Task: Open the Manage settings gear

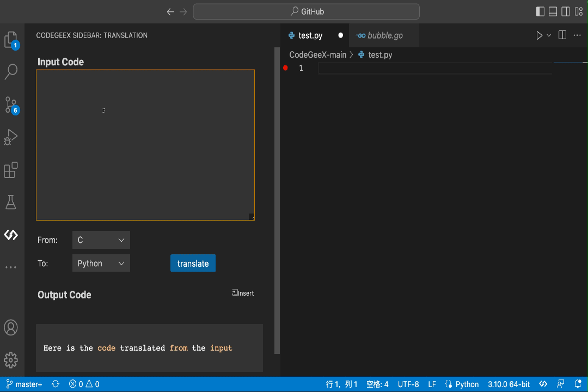Action: (x=11, y=360)
